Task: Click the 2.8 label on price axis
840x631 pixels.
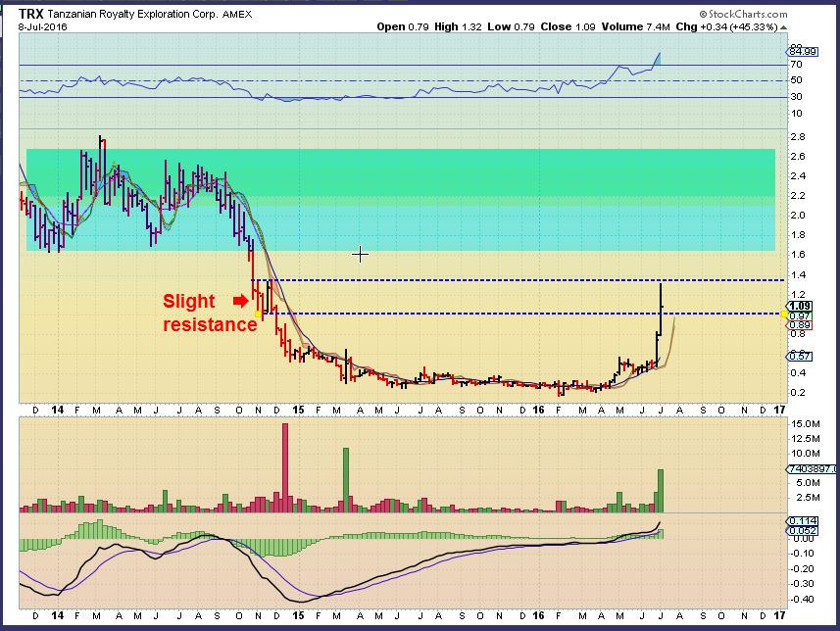Action: tap(798, 136)
